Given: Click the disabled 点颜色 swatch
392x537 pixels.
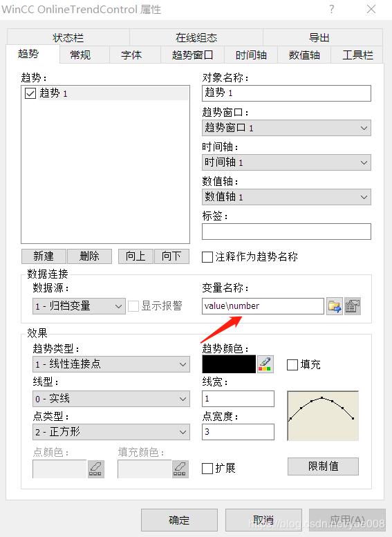Looking at the screenshot, I should (x=59, y=469).
